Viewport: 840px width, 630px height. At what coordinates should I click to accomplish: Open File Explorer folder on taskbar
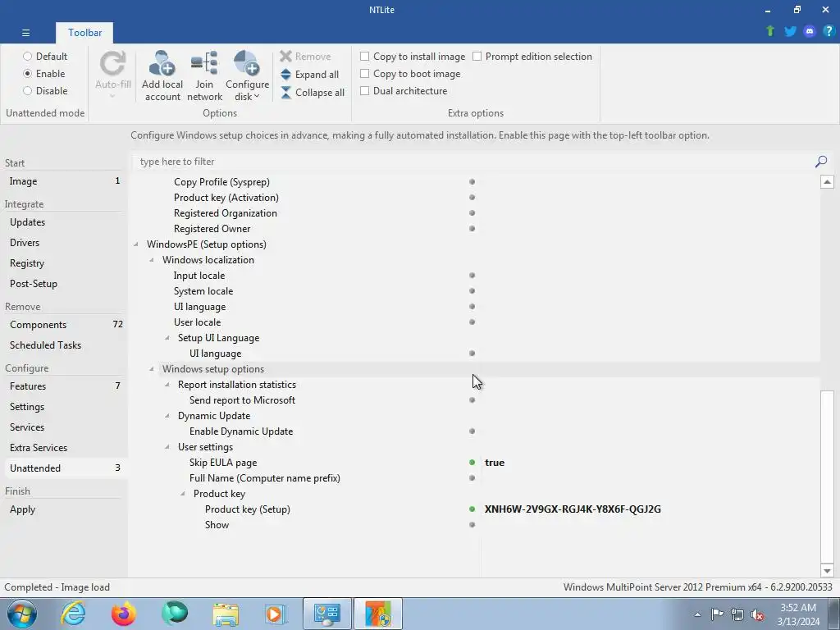click(226, 614)
